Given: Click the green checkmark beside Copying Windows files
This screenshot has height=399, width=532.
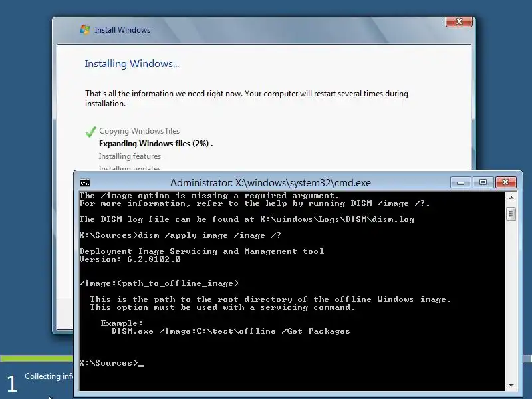Looking at the screenshot, I should tap(90, 132).
